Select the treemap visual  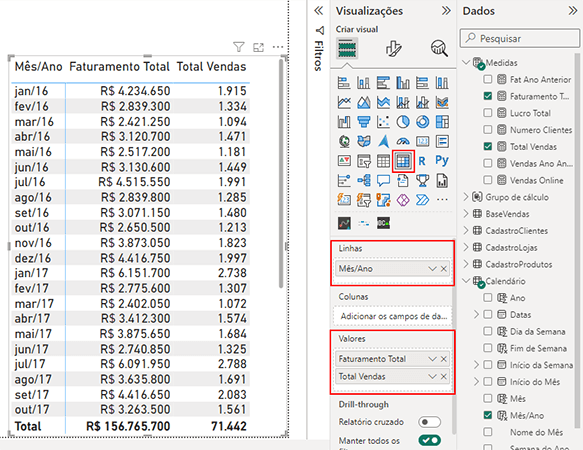[442, 122]
